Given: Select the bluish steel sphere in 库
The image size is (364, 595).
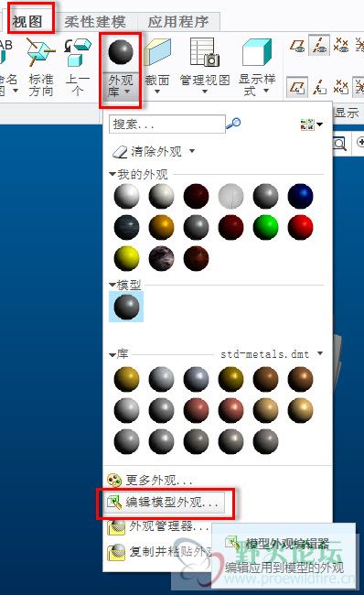Looking at the screenshot, I should point(196,379).
